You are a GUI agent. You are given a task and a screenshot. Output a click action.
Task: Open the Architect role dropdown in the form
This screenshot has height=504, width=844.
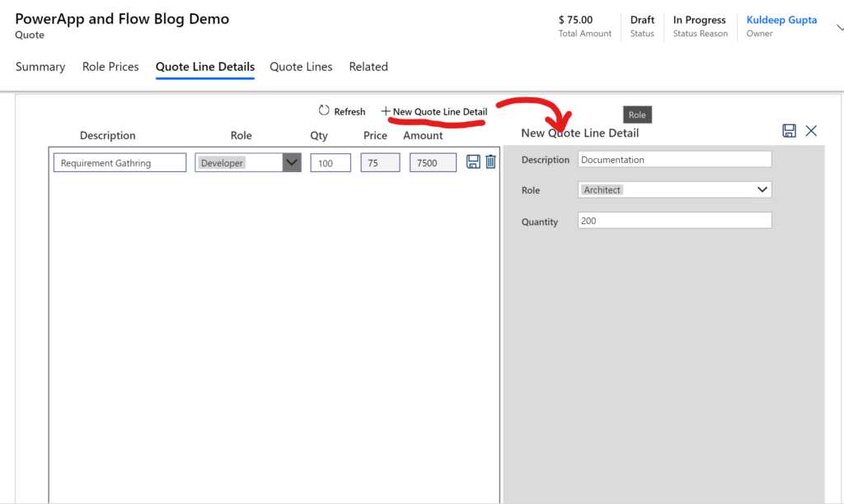tap(762, 190)
